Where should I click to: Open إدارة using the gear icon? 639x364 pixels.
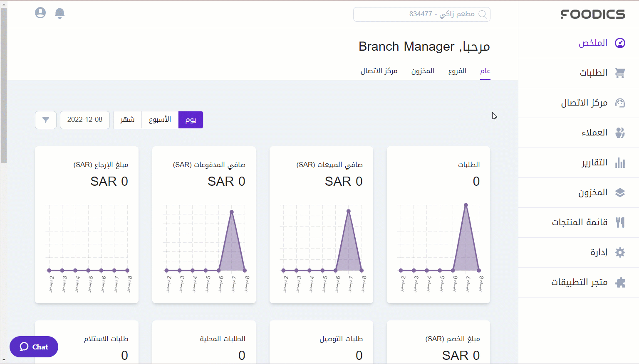coord(620,253)
